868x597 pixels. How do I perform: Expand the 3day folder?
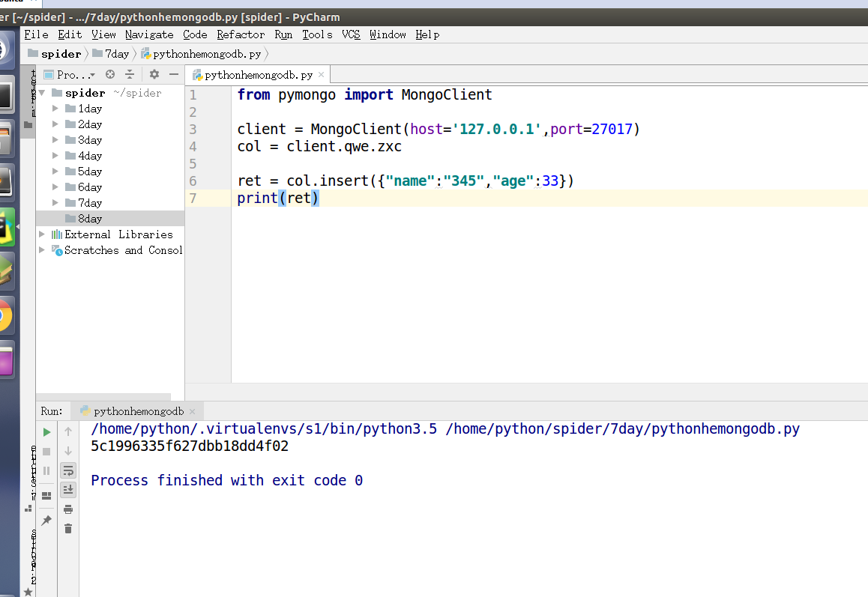[x=55, y=140]
